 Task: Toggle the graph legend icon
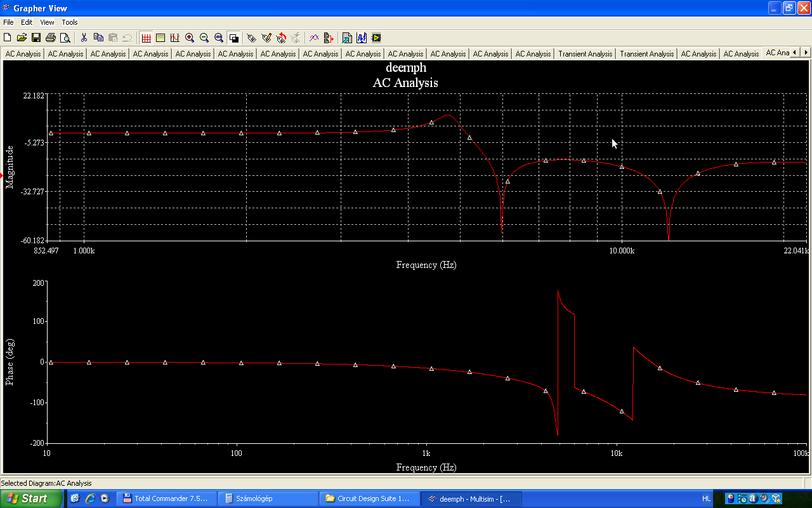[160, 37]
